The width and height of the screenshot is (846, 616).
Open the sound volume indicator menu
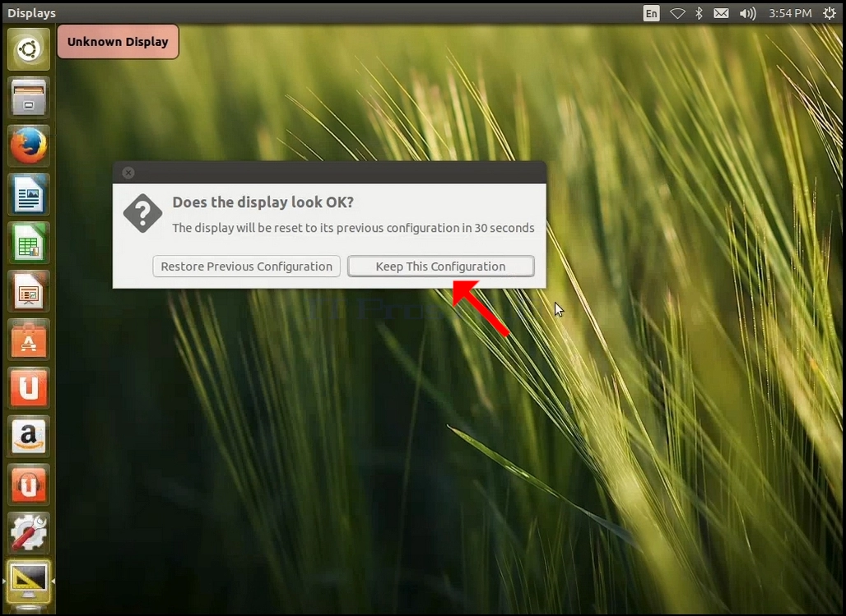[747, 13]
